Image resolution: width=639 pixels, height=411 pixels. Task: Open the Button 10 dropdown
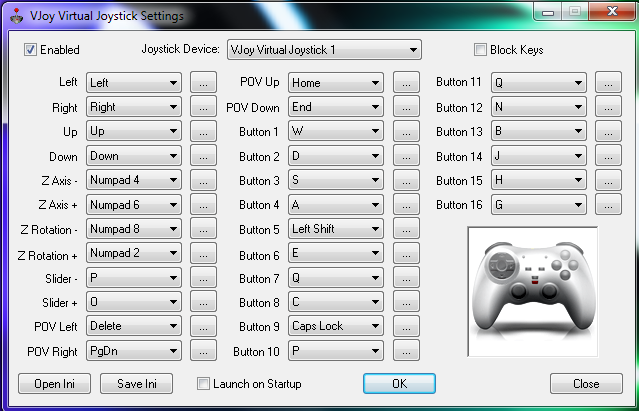(x=336, y=351)
